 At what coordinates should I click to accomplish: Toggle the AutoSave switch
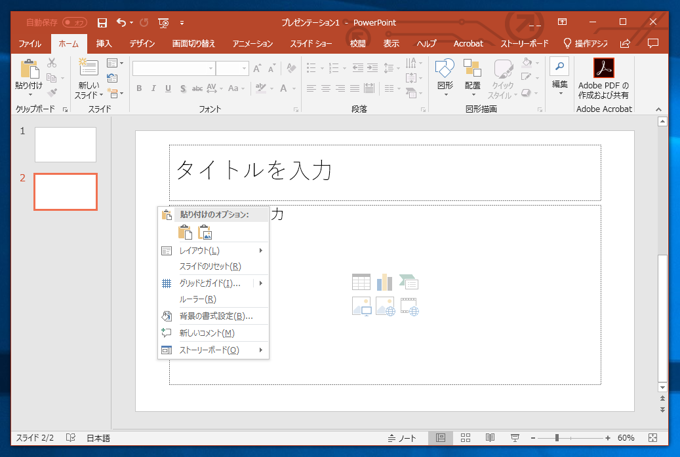click(x=74, y=22)
